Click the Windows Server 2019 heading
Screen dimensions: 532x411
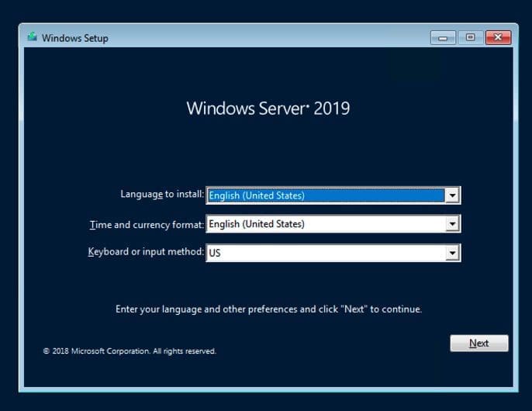coord(268,109)
